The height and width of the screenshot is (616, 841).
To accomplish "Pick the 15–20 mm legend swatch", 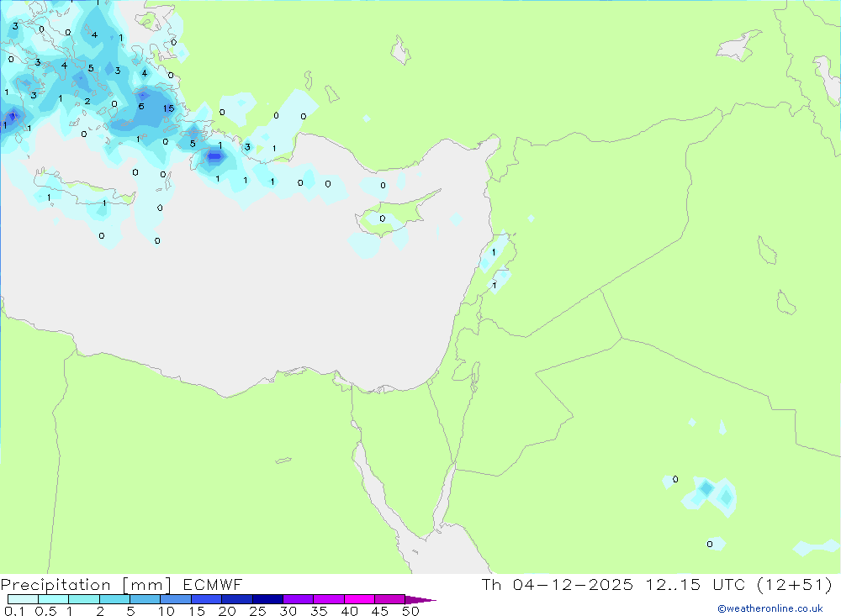I will click(206, 599).
